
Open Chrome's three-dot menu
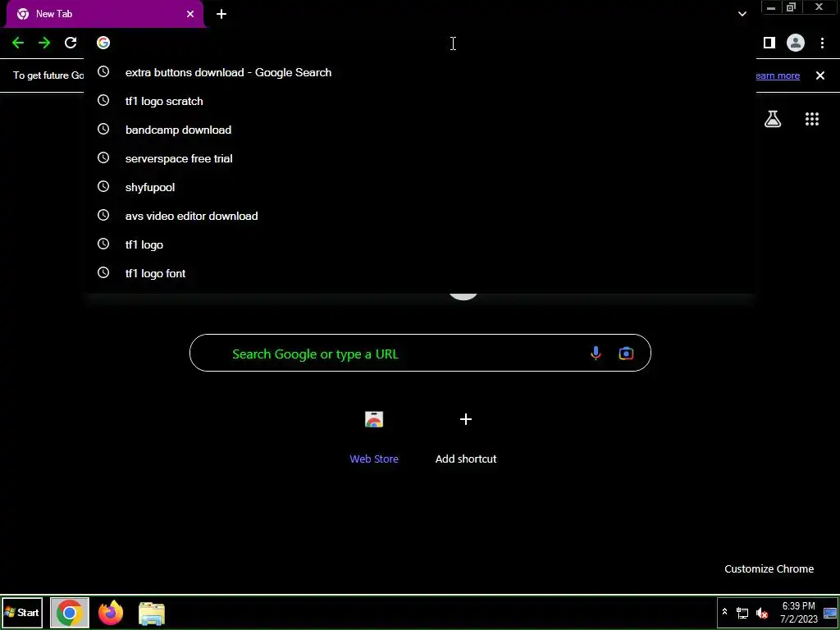[822, 43]
